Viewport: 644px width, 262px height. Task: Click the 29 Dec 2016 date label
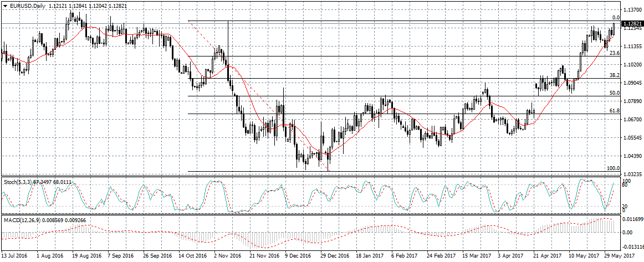[333, 256]
